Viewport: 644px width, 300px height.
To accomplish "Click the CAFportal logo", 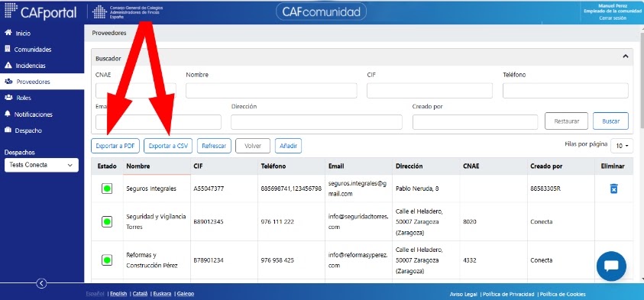I will 40,12.
